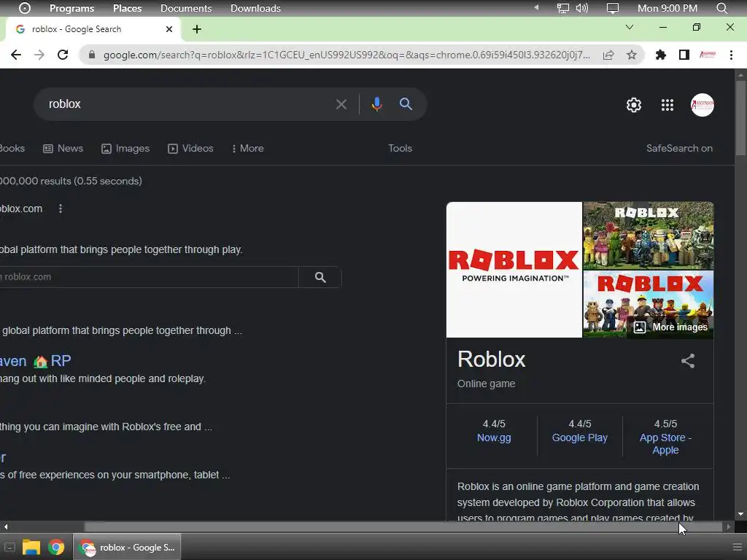Viewport: 747px width, 560px height.
Task: Clear the roblox search query
Action: 341,104
